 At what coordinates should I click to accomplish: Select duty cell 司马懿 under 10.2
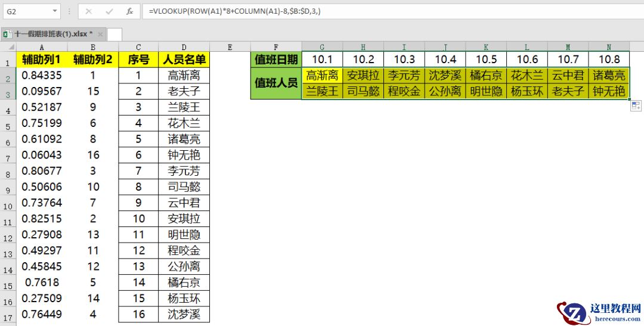pos(363,91)
